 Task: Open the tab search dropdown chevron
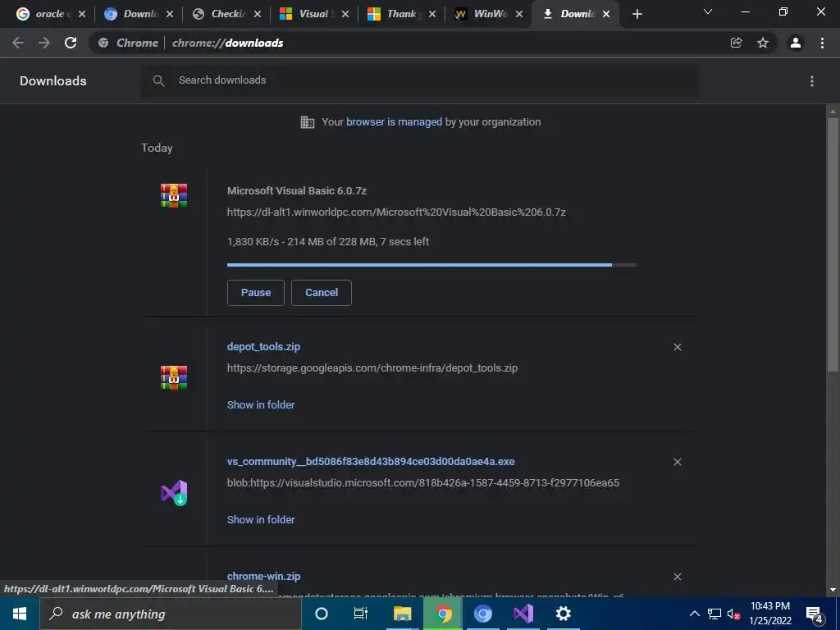tap(708, 11)
